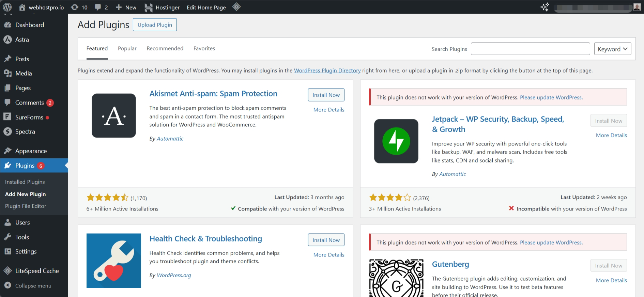Open Plugin File Editor submenu item
Screen dimensions: 644x297
click(26, 206)
